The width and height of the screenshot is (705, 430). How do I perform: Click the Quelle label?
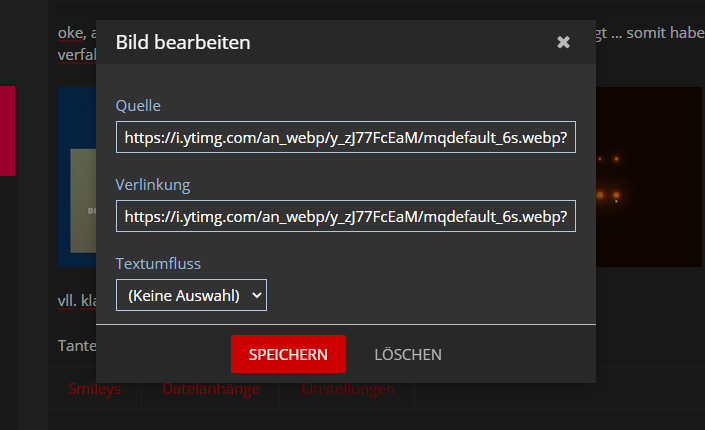pos(138,105)
